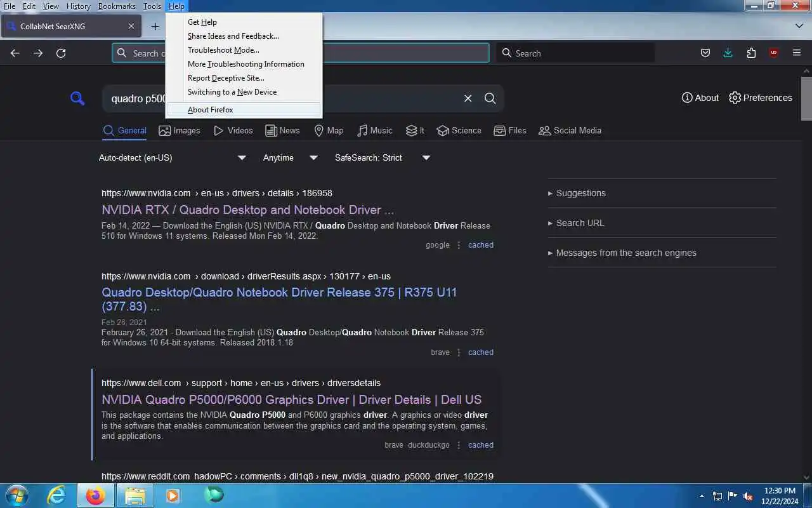Open a new tab with plus button

tap(155, 26)
